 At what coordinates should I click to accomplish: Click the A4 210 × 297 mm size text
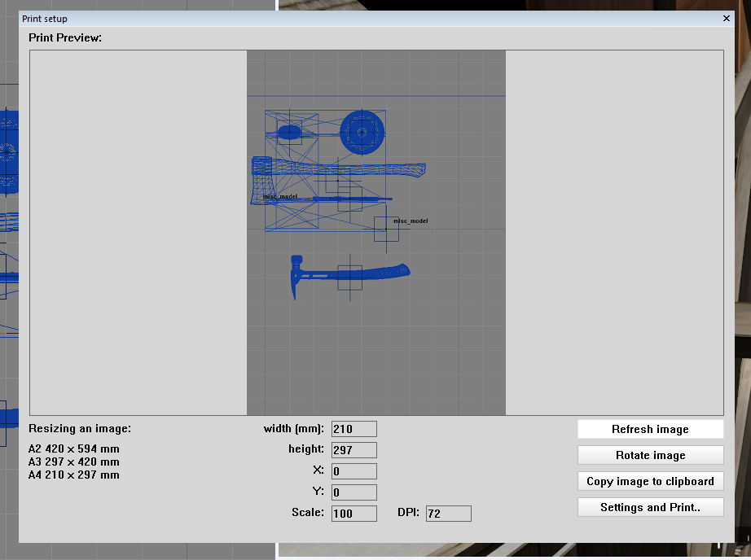click(x=73, y=475)
